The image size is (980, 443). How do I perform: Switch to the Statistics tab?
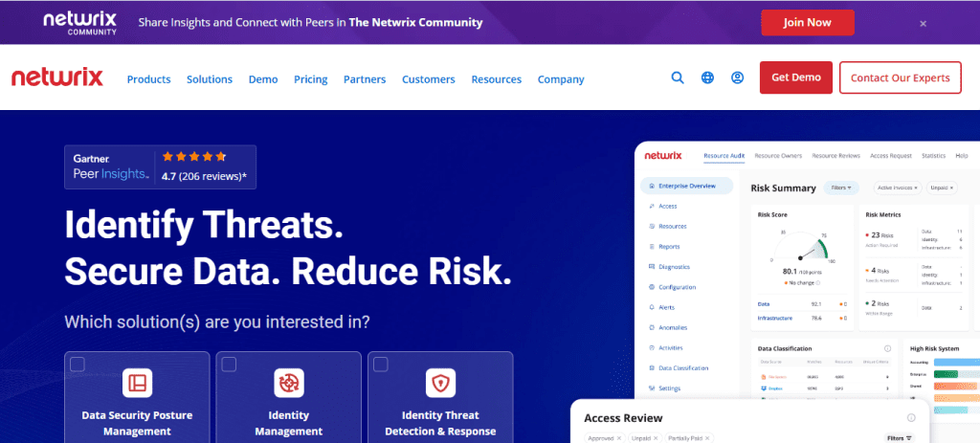click(934, 156)
